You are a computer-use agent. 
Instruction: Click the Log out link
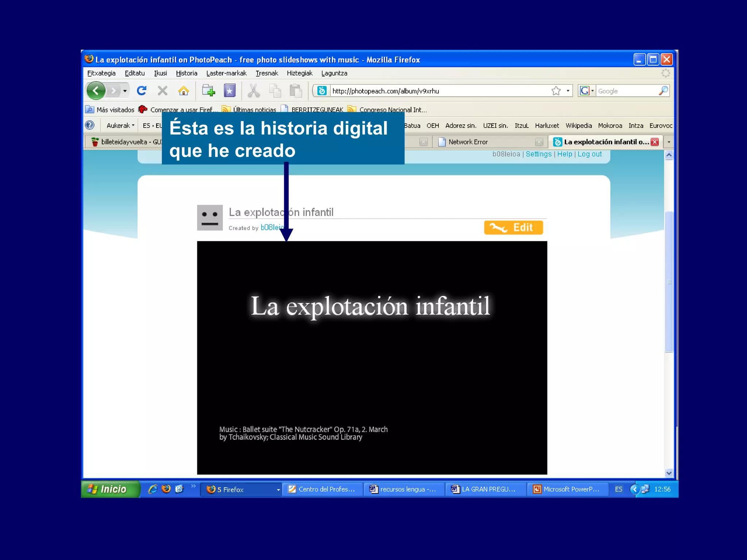pyautogui.click(x=589, y=154)
